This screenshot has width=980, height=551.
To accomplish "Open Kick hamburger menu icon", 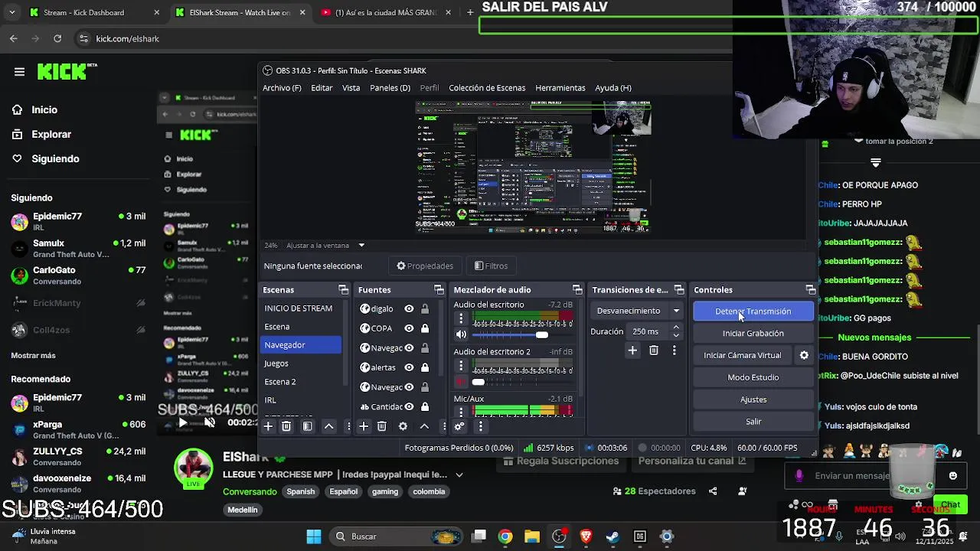I will pyautogui.click(x=19, y=72).
